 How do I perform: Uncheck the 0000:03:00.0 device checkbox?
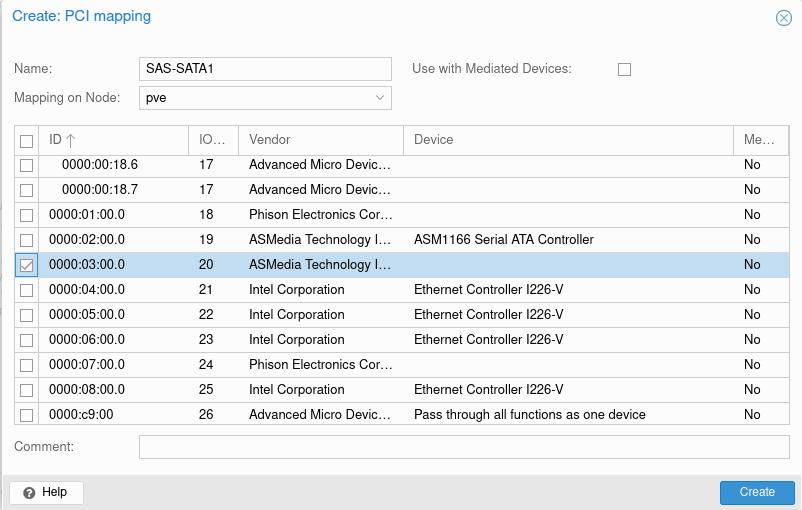[x=27, y=265]
